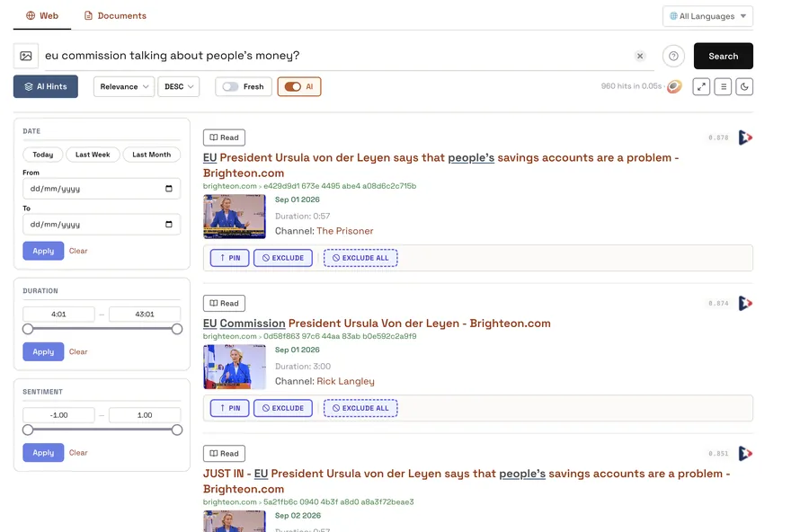
Task: Click Read on the Rick Langley result
Action: 224,303
